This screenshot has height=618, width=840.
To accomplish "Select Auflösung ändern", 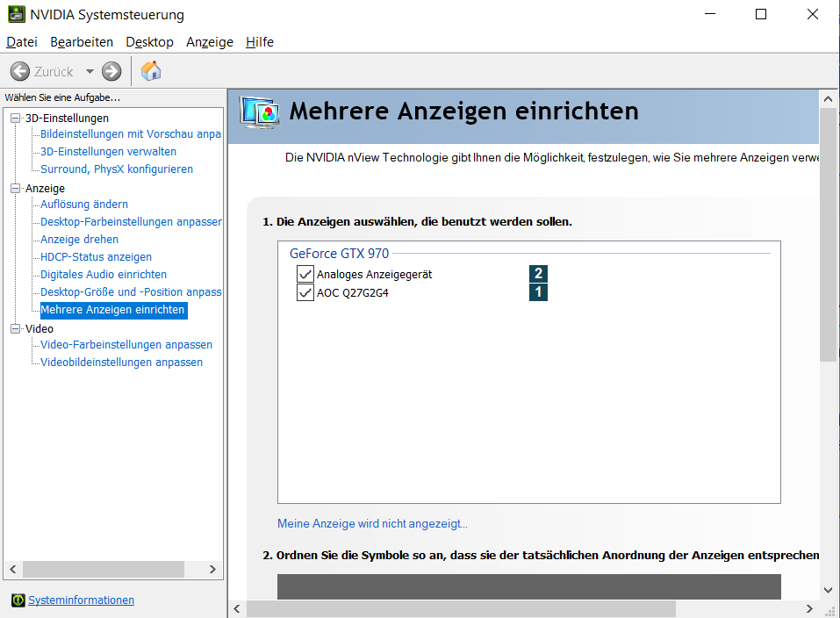I will coord(84,205).
